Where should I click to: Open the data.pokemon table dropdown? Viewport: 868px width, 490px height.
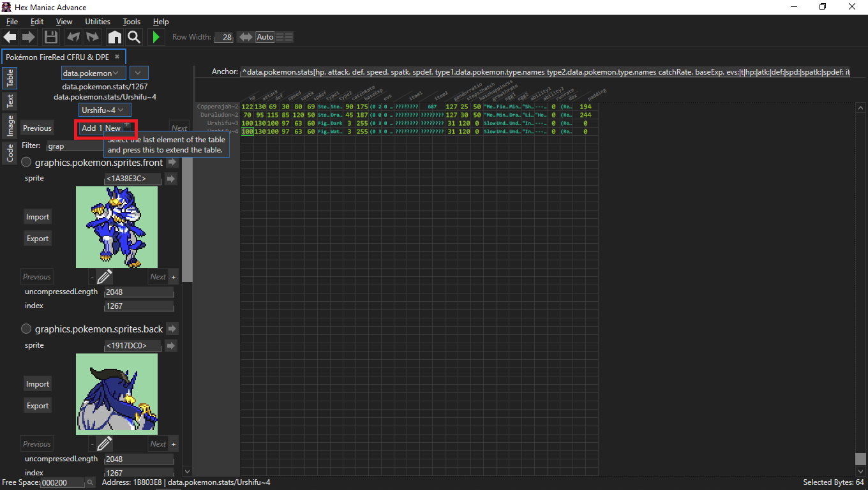pos(94,73)
